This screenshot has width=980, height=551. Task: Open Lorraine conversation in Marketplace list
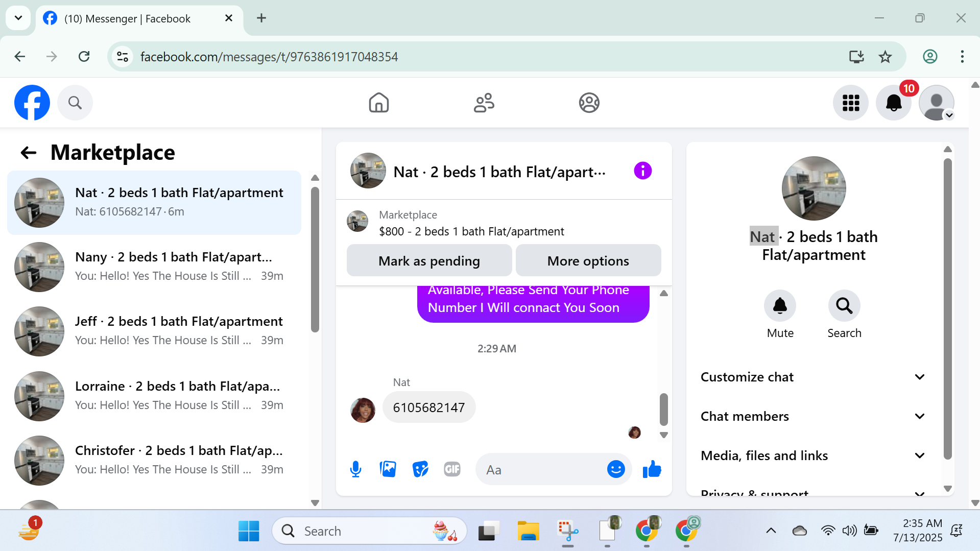pos(154,396)
